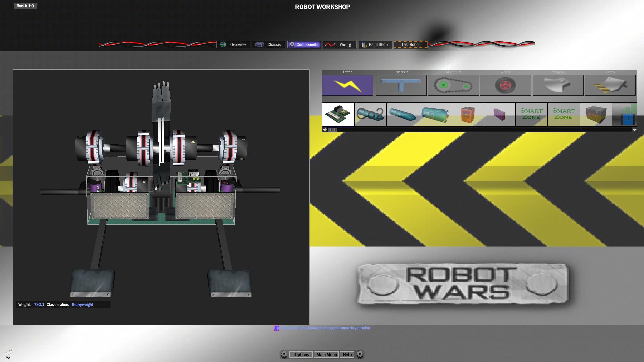Switch to the Overview tab
The width and height of the screenshot is (644, 362).
(x=233, y=44)
